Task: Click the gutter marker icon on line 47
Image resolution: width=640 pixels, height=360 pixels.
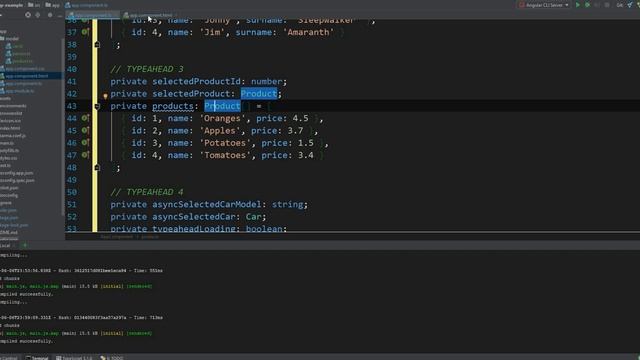Action: coord(85,155)
